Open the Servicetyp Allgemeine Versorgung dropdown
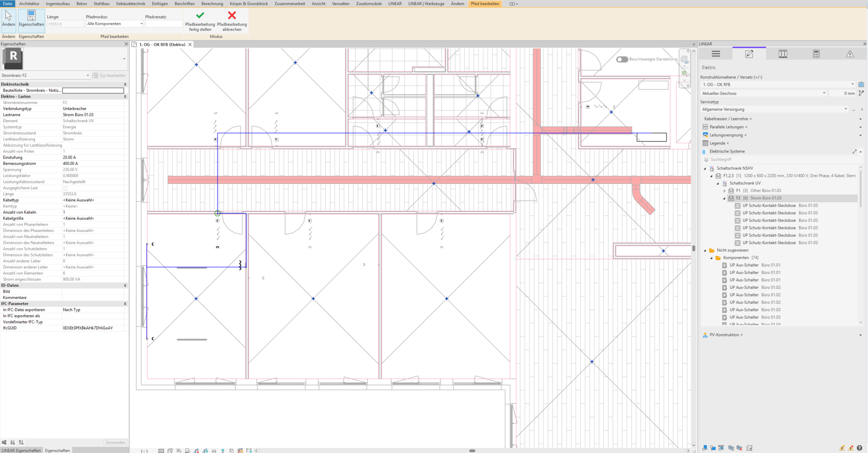The height and width of the screenshot is (453, 868). pos(774,109)
